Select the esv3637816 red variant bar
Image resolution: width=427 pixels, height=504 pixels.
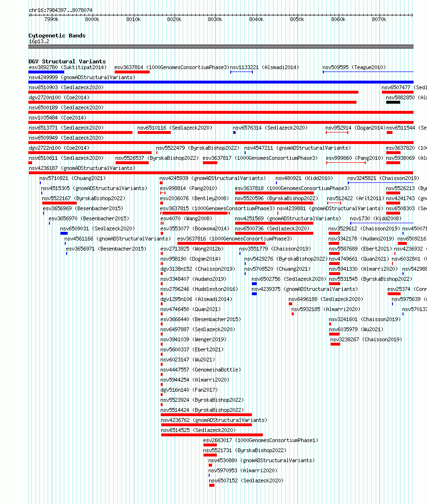222,243
